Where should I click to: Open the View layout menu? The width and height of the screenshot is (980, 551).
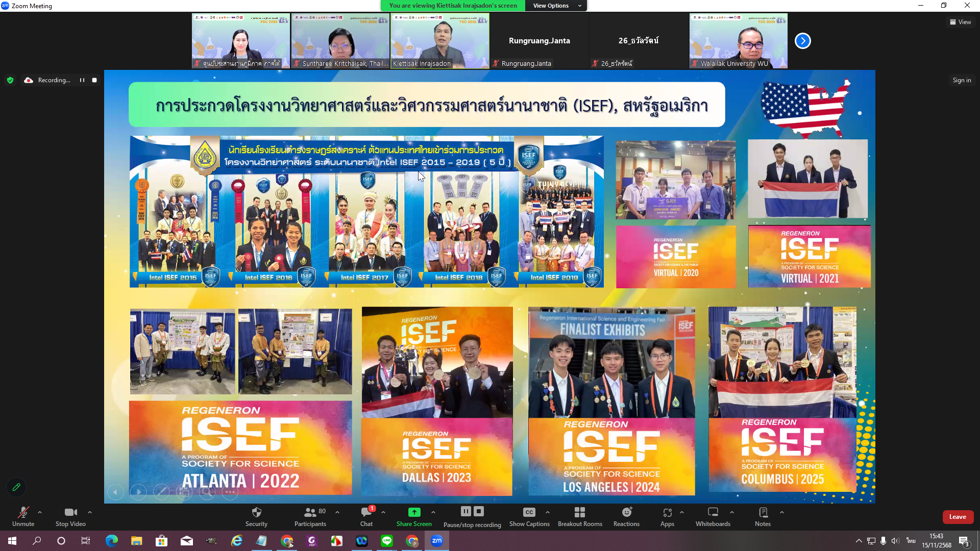[960, 22]
